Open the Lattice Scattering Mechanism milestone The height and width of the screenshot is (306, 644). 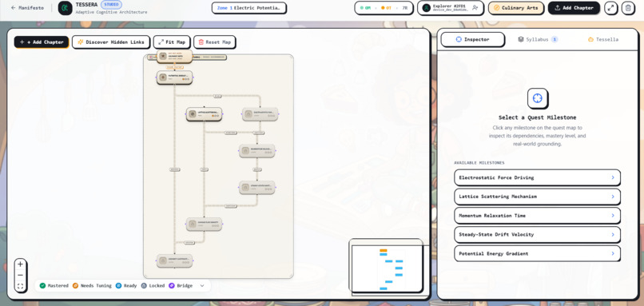click(x=537, y=197)
